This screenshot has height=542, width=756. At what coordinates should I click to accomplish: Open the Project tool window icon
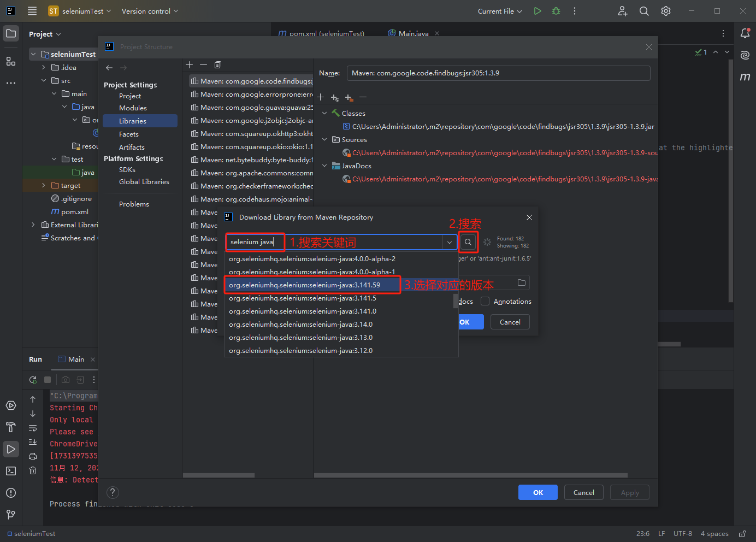click(x=11, y=34)
